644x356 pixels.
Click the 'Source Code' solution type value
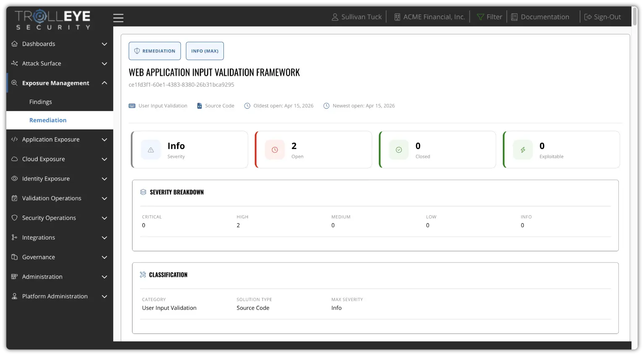pos(253,308)
